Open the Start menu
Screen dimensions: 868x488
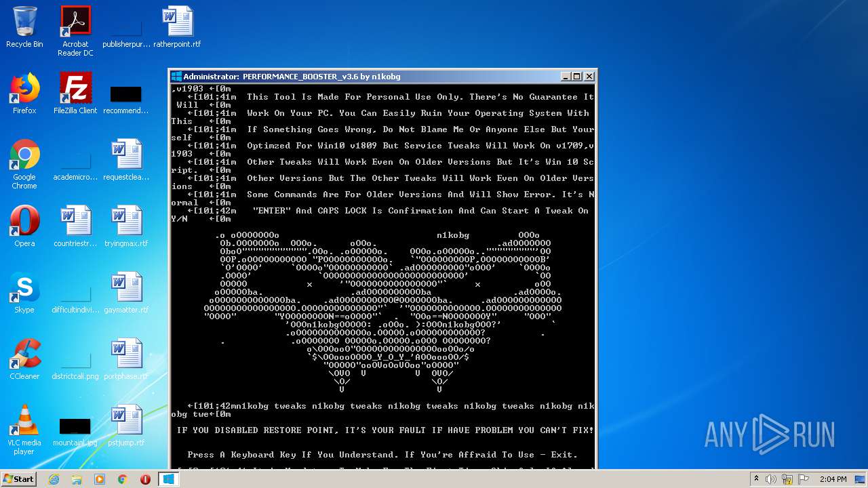coord(18,479)
